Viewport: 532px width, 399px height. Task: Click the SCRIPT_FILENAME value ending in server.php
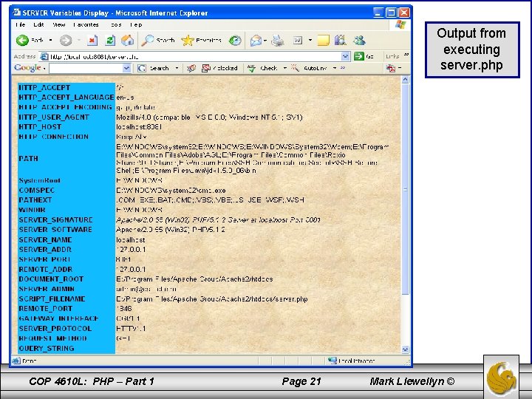(212, 299)
